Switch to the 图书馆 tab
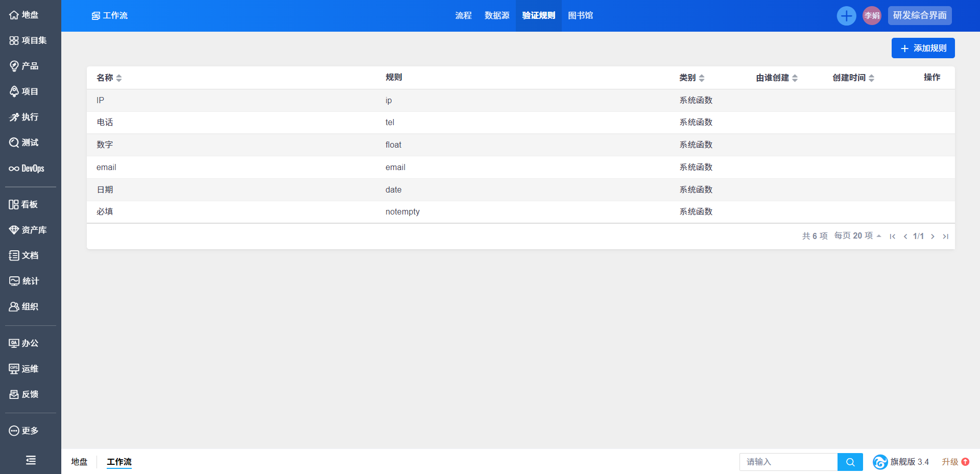 click(x=580, y=16)
